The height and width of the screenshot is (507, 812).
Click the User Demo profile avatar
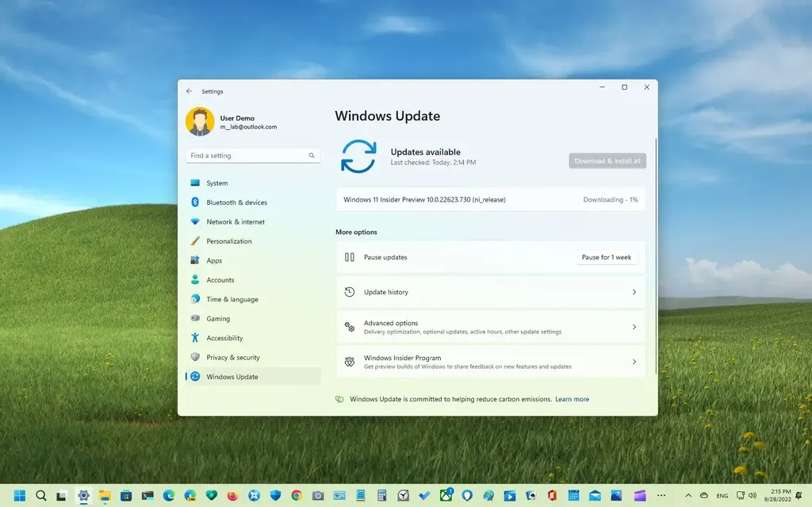tap(200, 122)
